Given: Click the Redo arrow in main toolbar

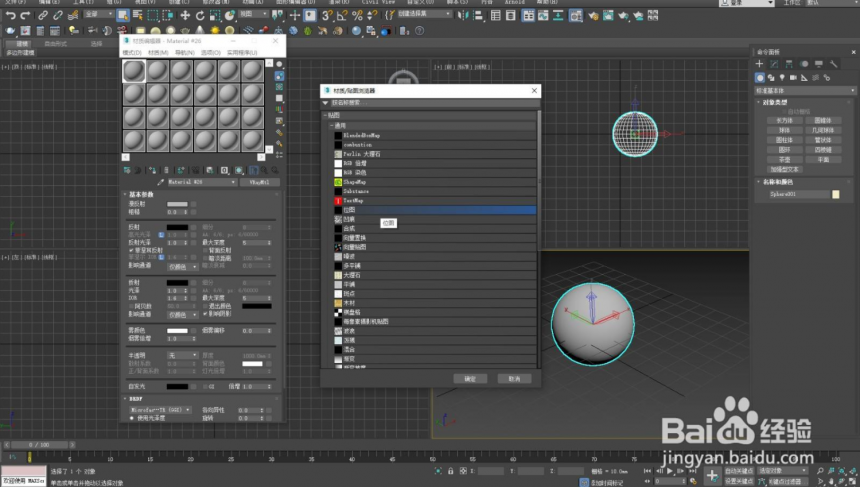Looking at the screenshot, I should coord(25,15).
